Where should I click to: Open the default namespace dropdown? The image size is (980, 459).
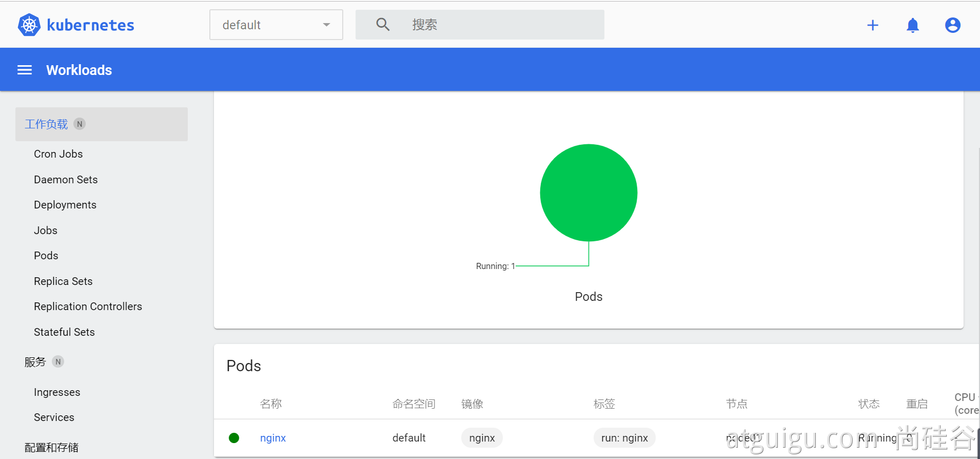pyautogui.click(x=276, y=25)
